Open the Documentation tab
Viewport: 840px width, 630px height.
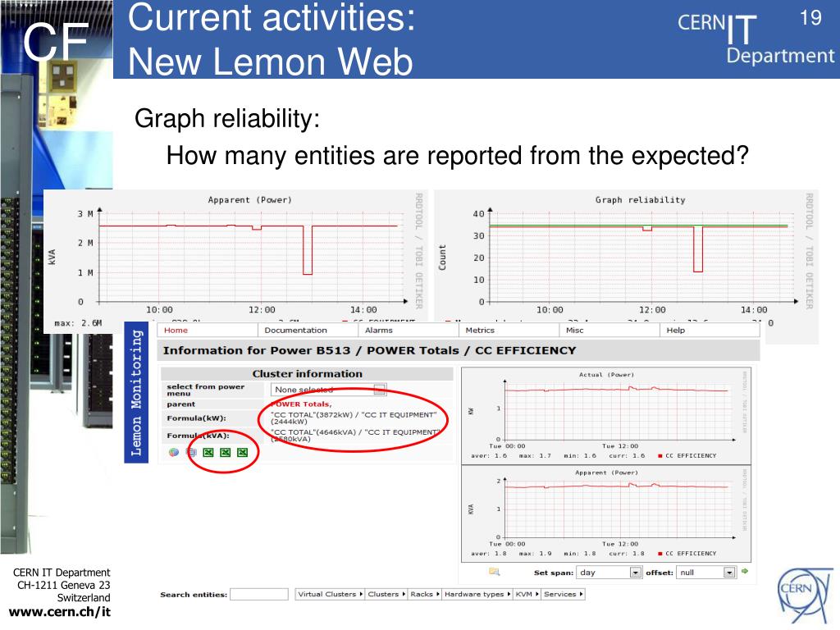(308, 330)
